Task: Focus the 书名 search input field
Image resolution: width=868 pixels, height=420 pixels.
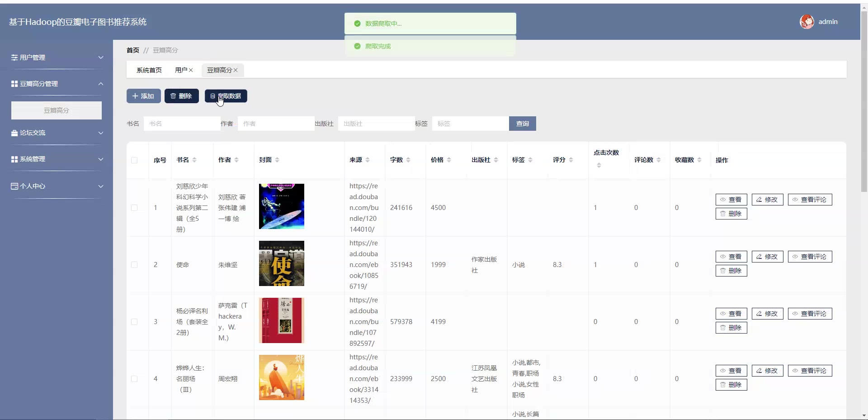Action: pyautogui.click(x=182, y=124)
